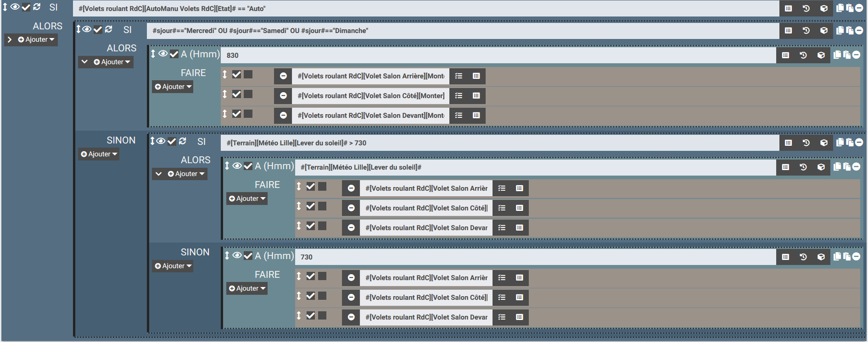The height and width of the screenshot is (342, 868).
Task: Toggle the eye icon on the #sjour# SI row
Action: coord(87,29)
